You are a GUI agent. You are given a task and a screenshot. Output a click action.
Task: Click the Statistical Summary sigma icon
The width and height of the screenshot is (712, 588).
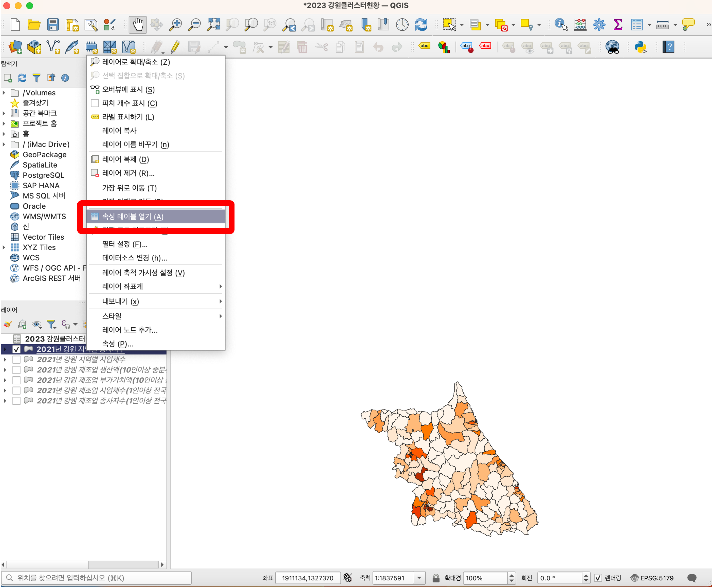tap(618, 25)
